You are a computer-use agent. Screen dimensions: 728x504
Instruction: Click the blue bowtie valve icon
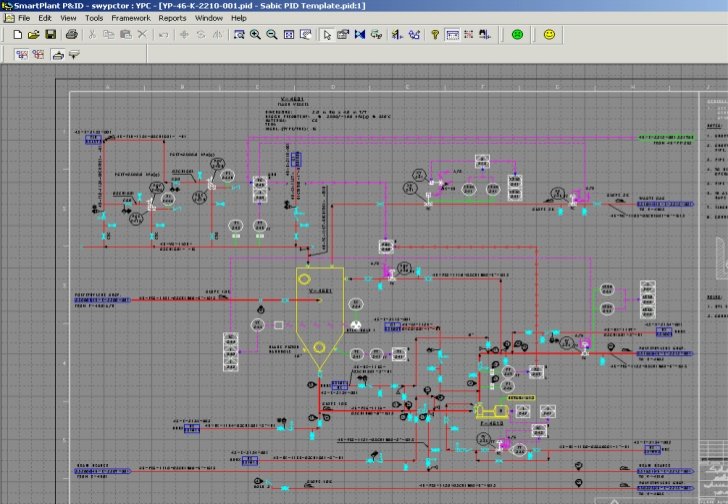coord(360,34)
